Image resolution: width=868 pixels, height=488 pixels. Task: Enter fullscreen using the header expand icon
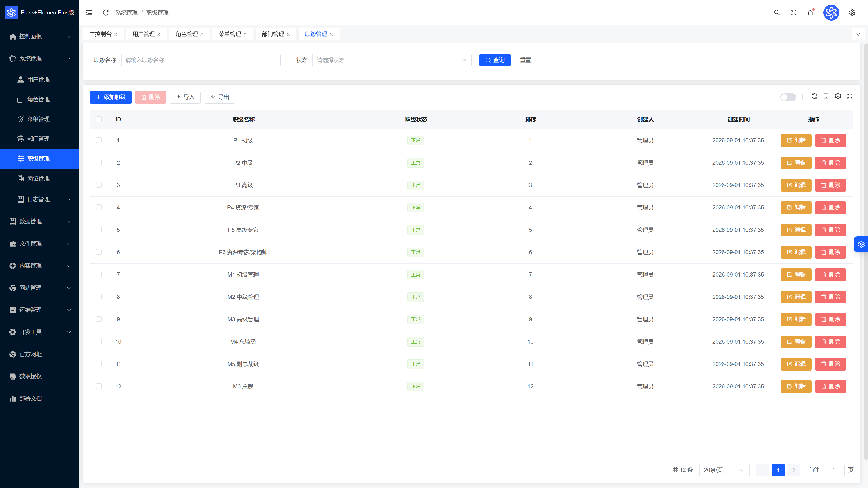(794, 12)
